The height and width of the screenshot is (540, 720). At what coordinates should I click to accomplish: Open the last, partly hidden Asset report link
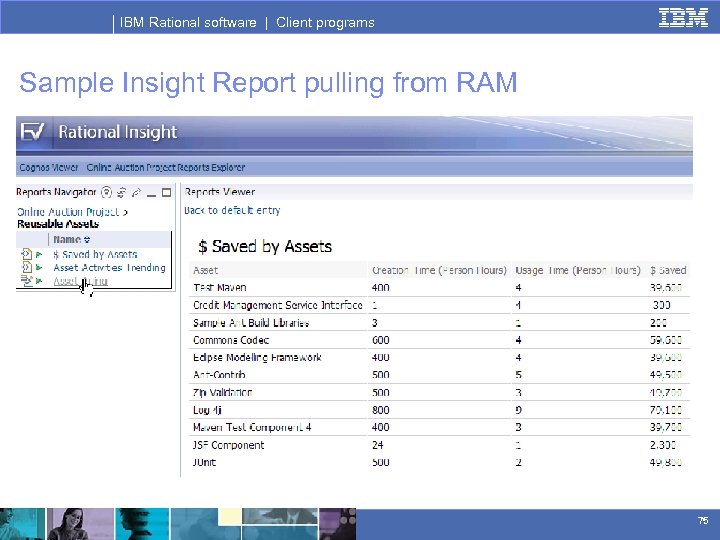(80, 281)
